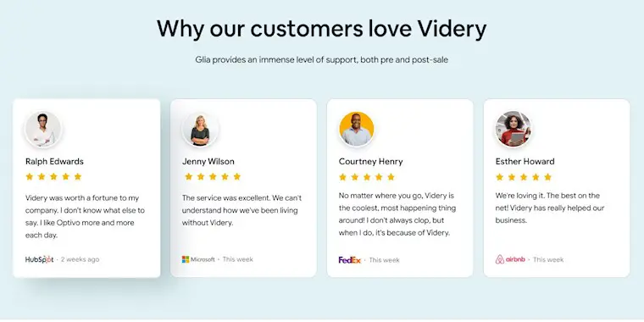The height and width of the screenshot is (322, 644).
Task: Click the Glia support subtitle text
Action: tap(322, 60)
